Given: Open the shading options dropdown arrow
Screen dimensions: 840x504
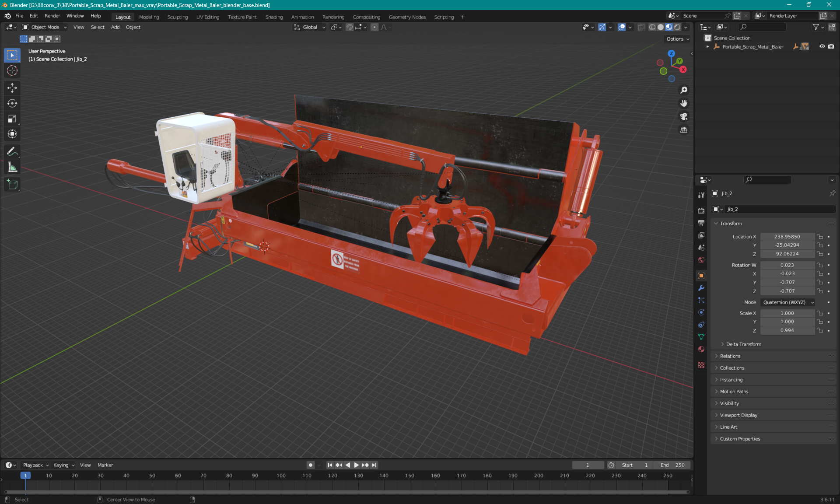Looking at the screenshot, I should [686, 27].
